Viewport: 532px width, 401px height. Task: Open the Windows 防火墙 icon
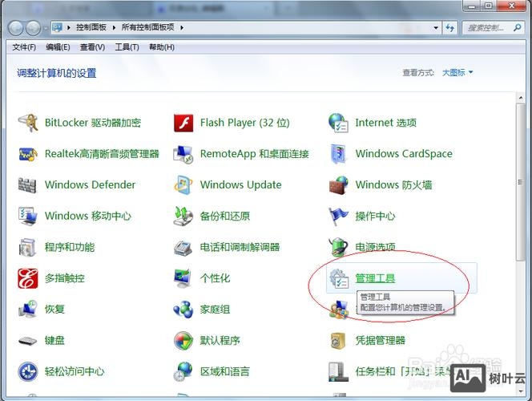point(338,185)
